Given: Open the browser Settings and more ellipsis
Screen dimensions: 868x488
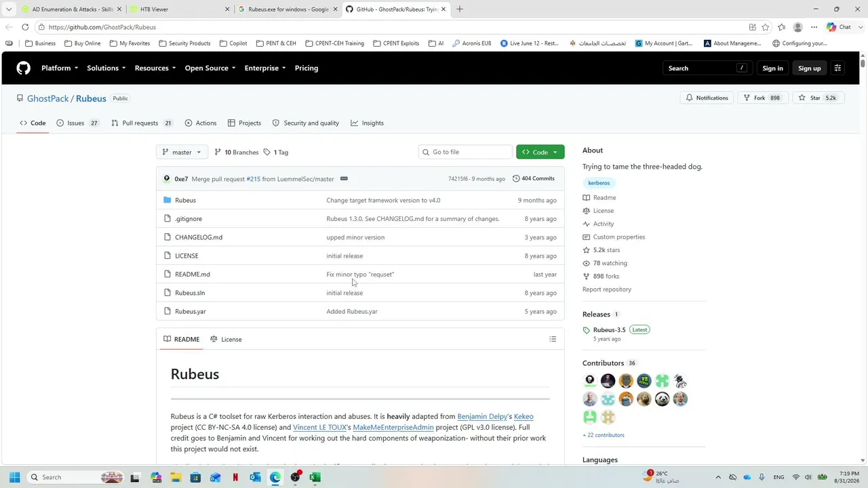Looking at the screenshot, I should coord(814,27).
